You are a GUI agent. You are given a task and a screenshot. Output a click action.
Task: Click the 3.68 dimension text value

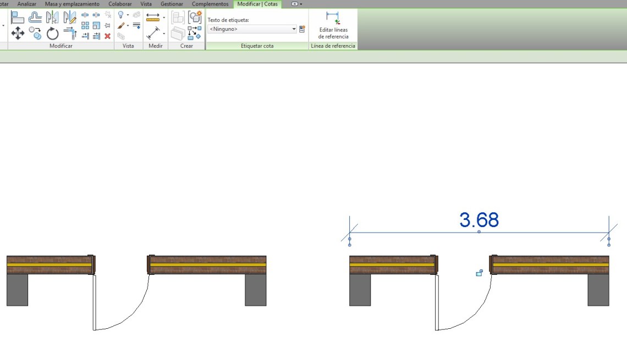479,220
